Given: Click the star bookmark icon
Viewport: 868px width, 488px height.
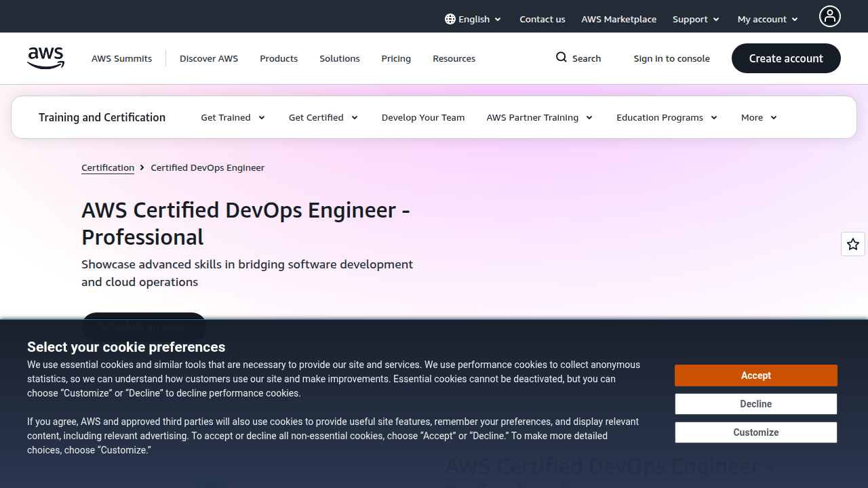Looking at the screenshot, I should click(853, 244).
